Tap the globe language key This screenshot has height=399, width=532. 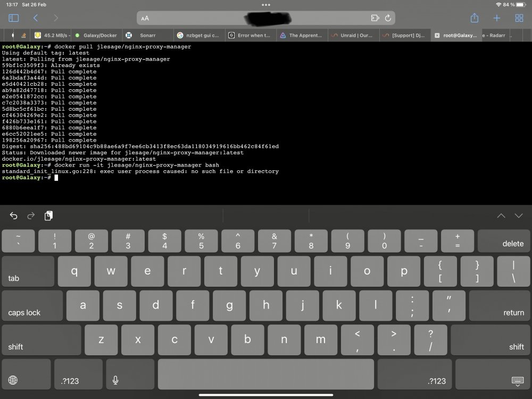[x=26, y=374]
